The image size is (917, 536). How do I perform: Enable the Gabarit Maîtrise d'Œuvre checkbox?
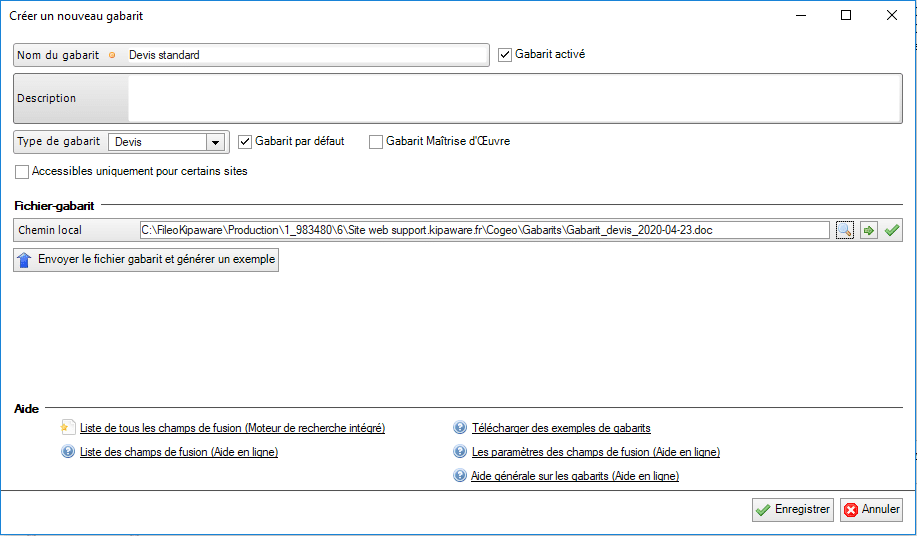coord(376,142)
